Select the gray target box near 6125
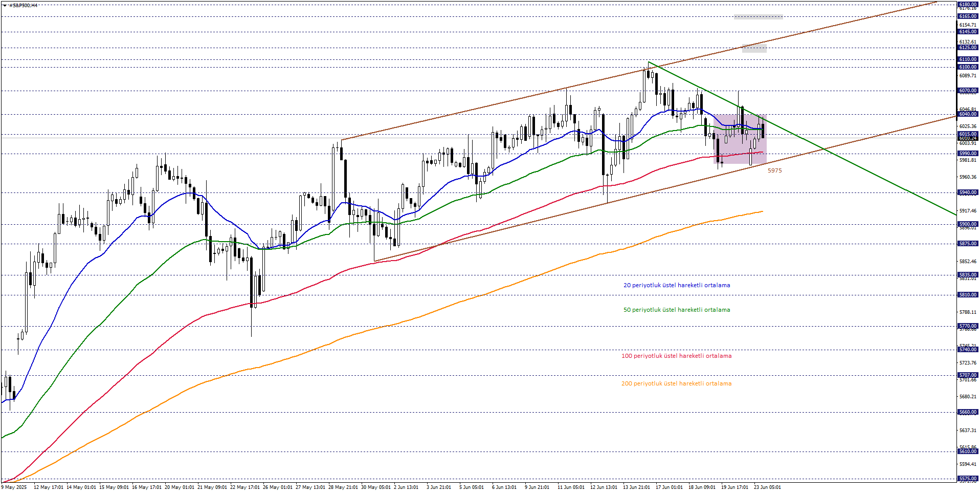The width and height of the screenshot is (980, 493). [754, 49]
